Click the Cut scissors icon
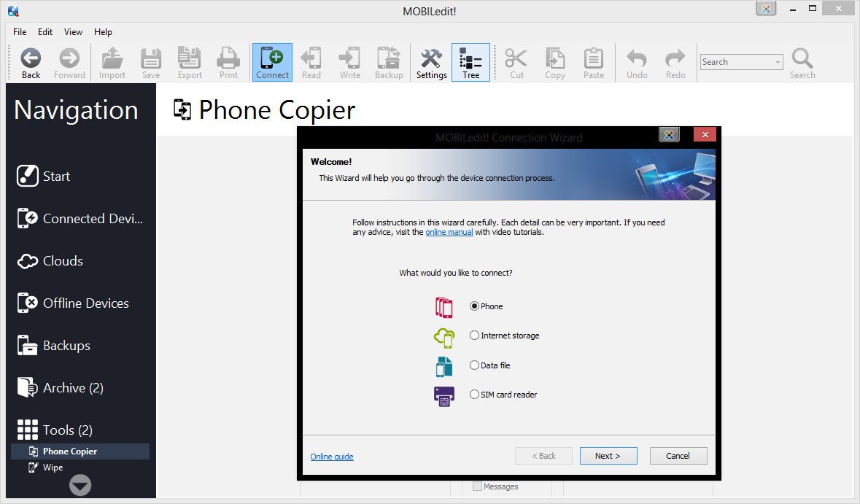The image size is (860, 504). tap(516, 58)
